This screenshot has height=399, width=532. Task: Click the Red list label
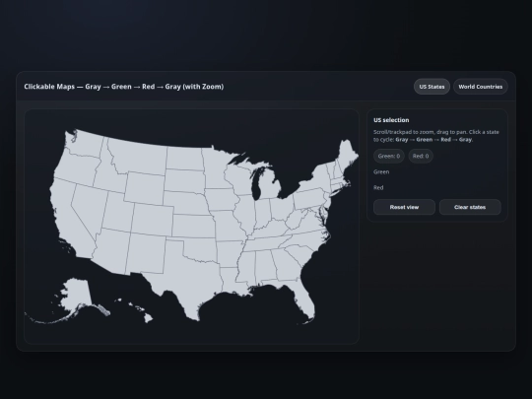[x=378, y=187]
